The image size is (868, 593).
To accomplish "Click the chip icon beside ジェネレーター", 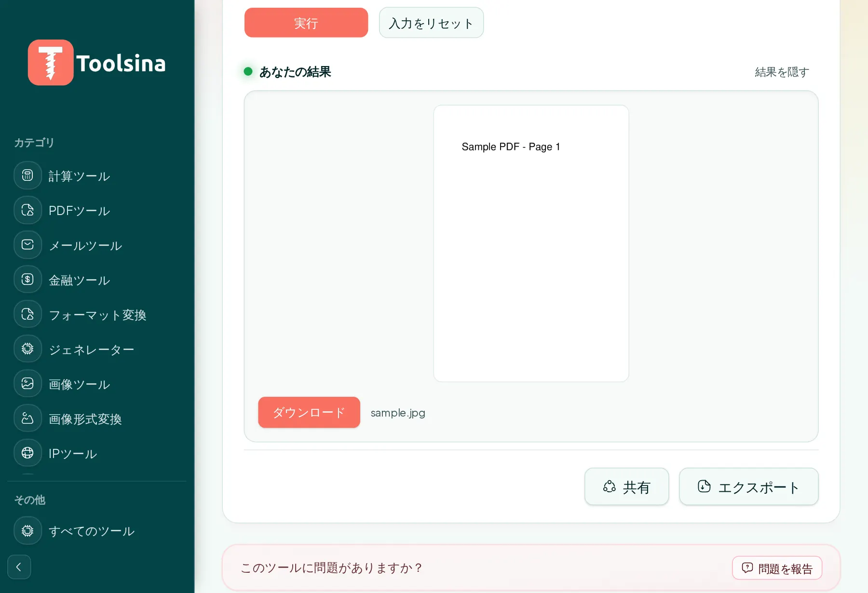I will 27,349.
